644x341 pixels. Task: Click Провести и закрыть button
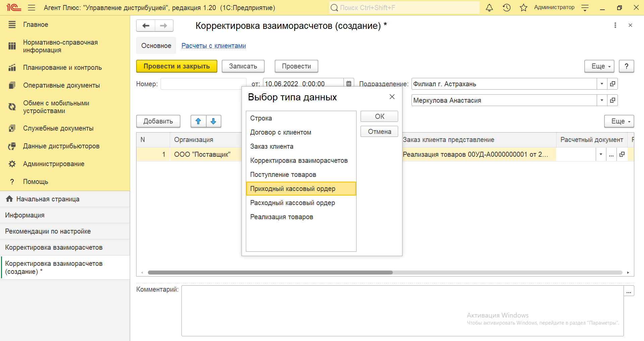[x=177, y=66]
